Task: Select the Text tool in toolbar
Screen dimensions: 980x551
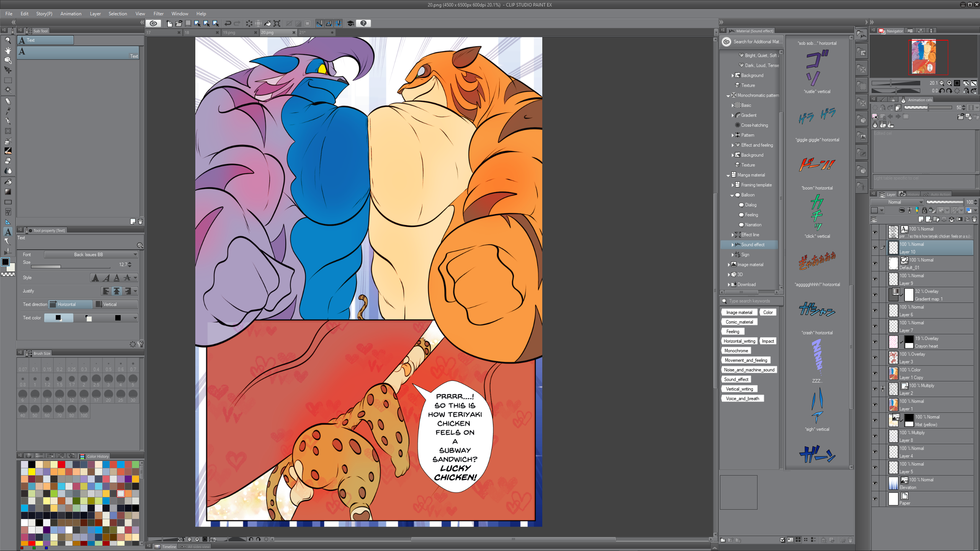Action: coord(8,232)
